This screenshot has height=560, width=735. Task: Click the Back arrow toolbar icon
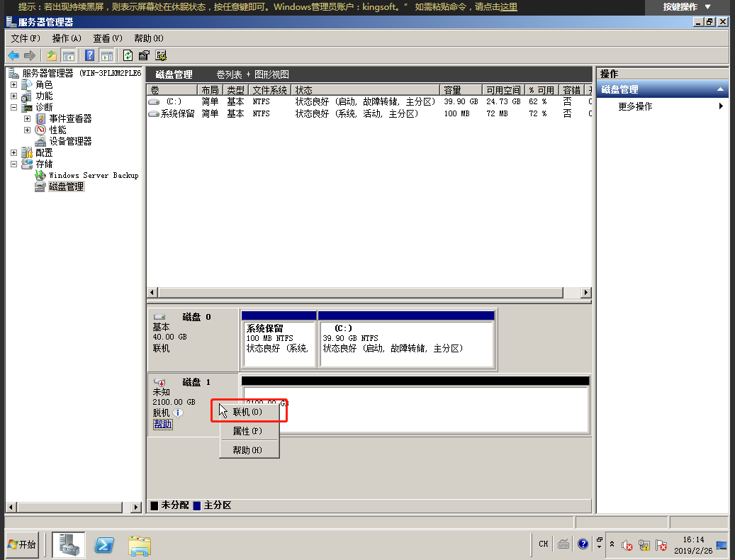point(13,55)
